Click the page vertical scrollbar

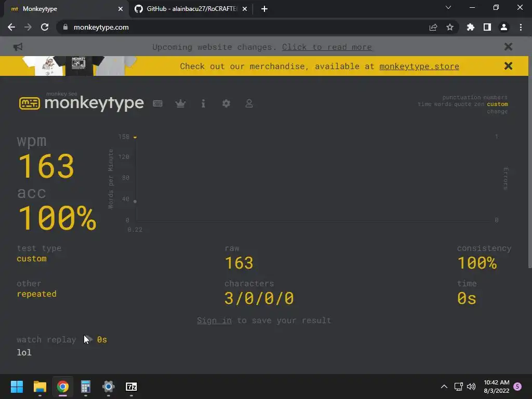[x=529, y=171]
